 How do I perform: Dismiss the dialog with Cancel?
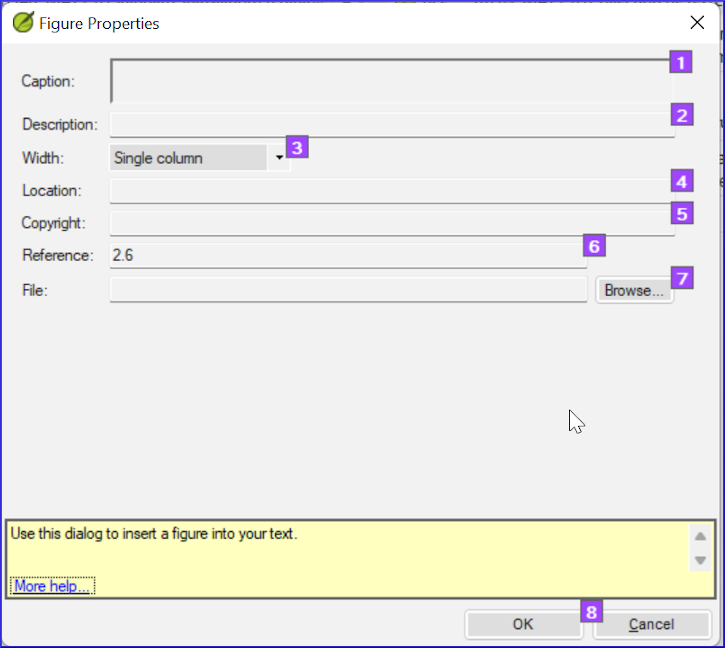coord(652,624)
